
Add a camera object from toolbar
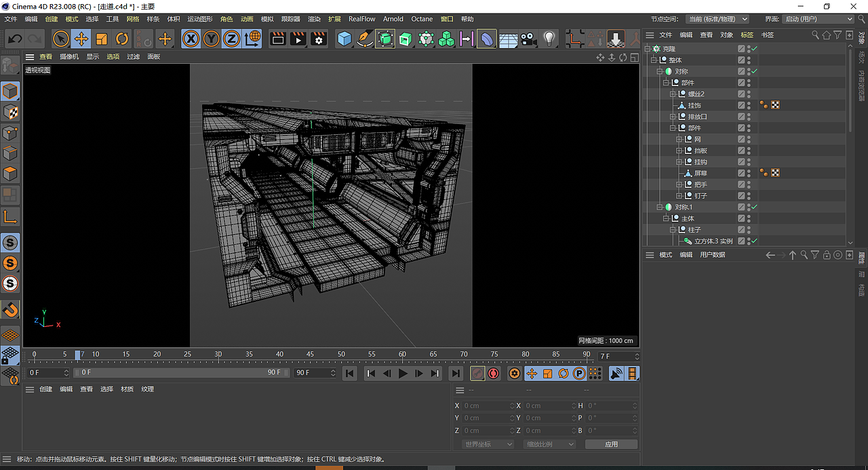[x=529, y=39]
